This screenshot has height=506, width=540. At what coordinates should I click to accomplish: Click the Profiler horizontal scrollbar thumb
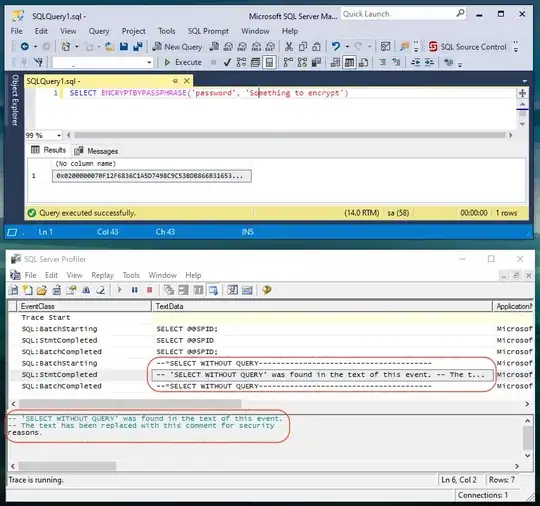130,403
